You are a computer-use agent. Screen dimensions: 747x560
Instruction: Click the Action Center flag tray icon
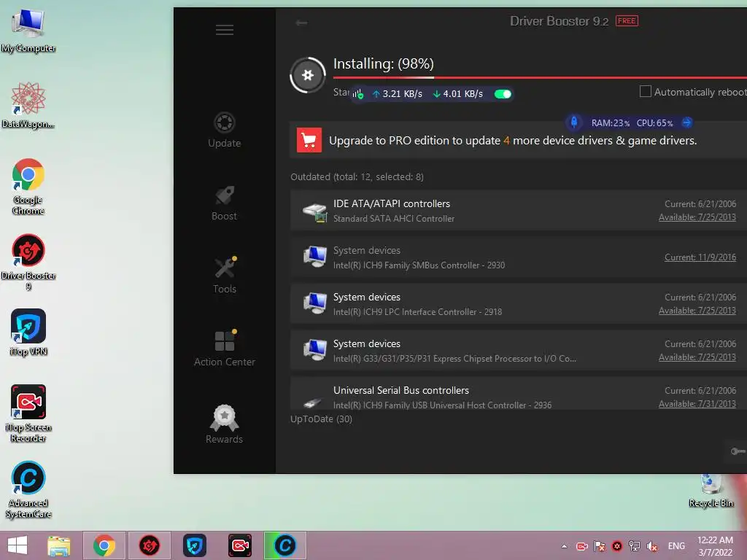coord(600,546)
